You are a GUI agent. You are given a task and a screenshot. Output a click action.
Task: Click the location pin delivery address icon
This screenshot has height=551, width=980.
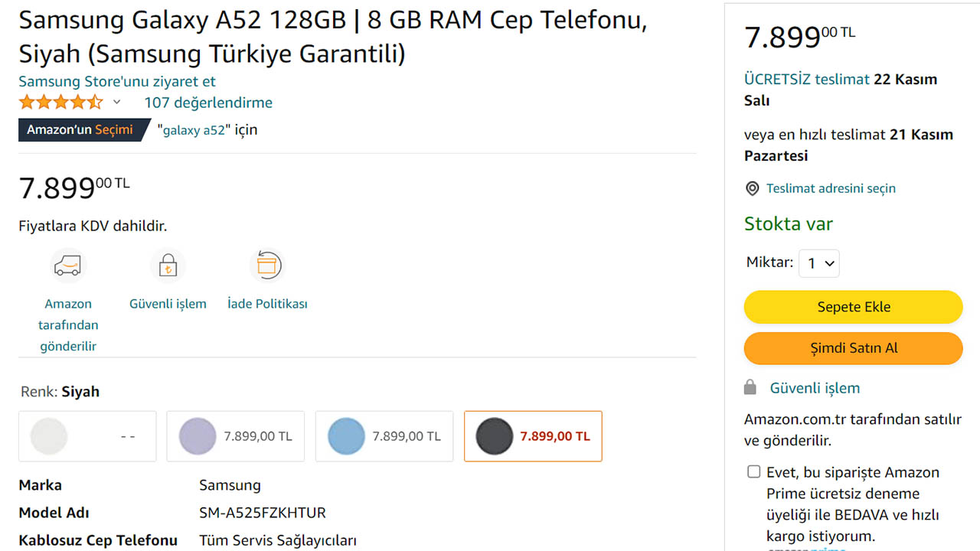click(753, 188)
